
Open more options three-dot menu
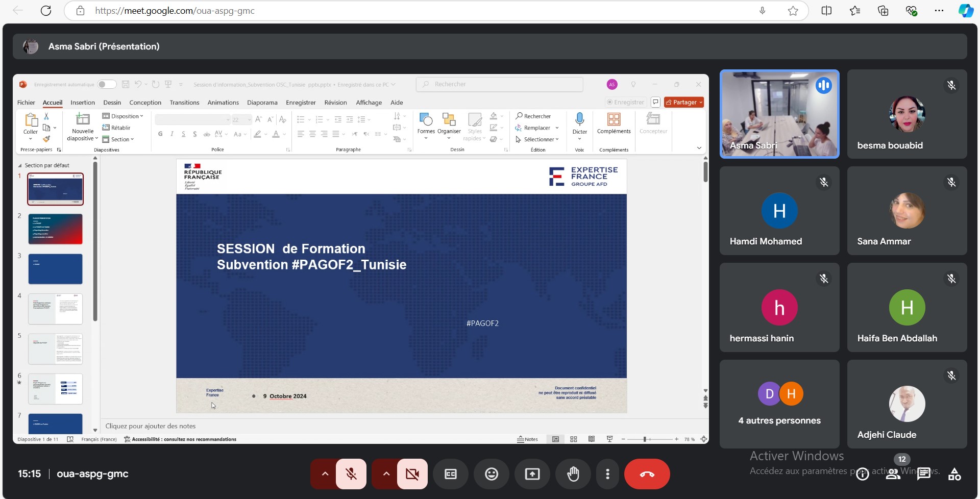click(607, 474)
